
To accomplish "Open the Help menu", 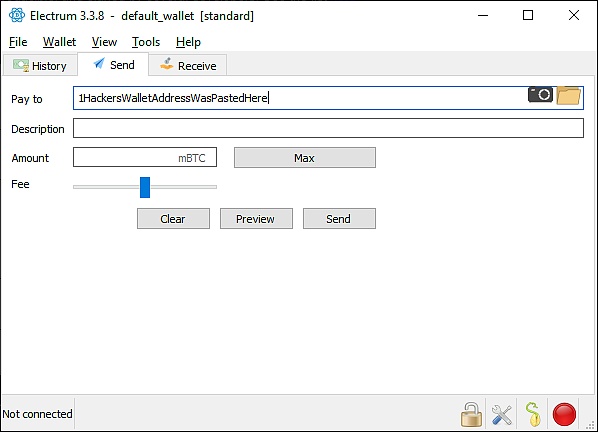I will coord(188,42).
